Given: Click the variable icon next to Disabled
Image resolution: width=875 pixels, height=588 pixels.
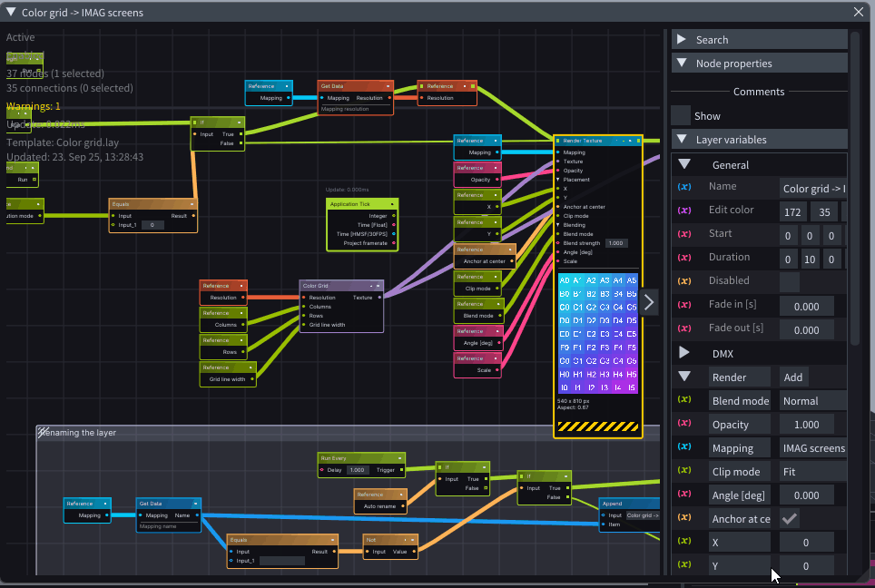Looking at the screenshot, I should tap(684, 281).
